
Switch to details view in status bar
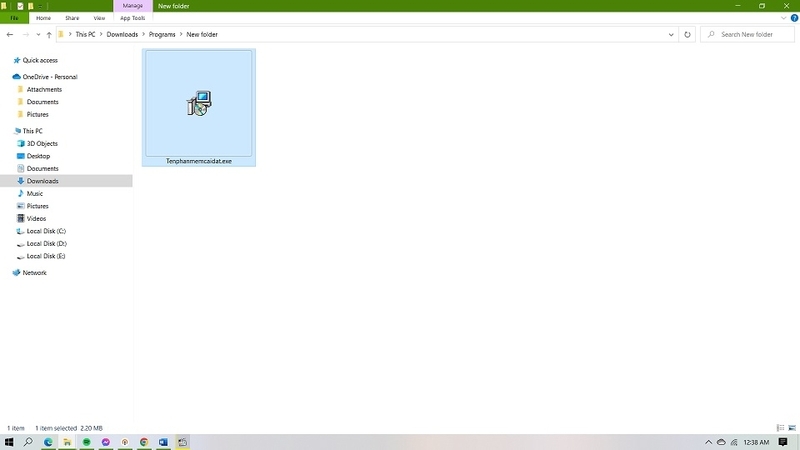(781, 428)
